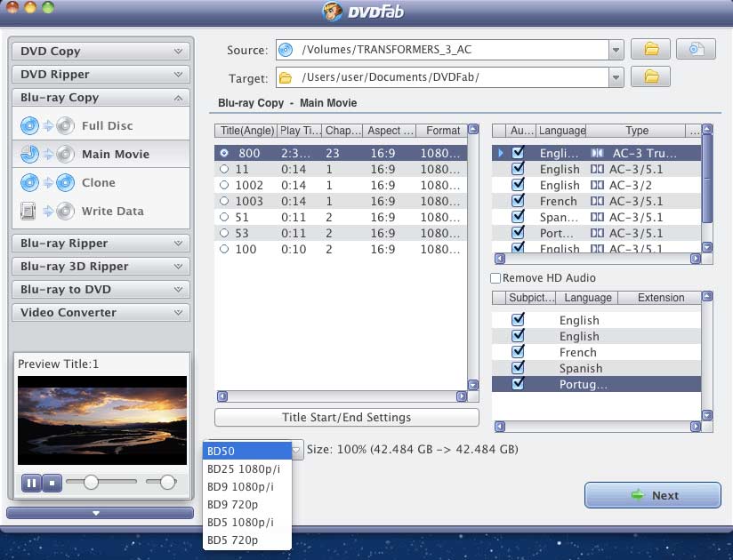
Task: Click title list scroll-left arrow
Action: 222,396
